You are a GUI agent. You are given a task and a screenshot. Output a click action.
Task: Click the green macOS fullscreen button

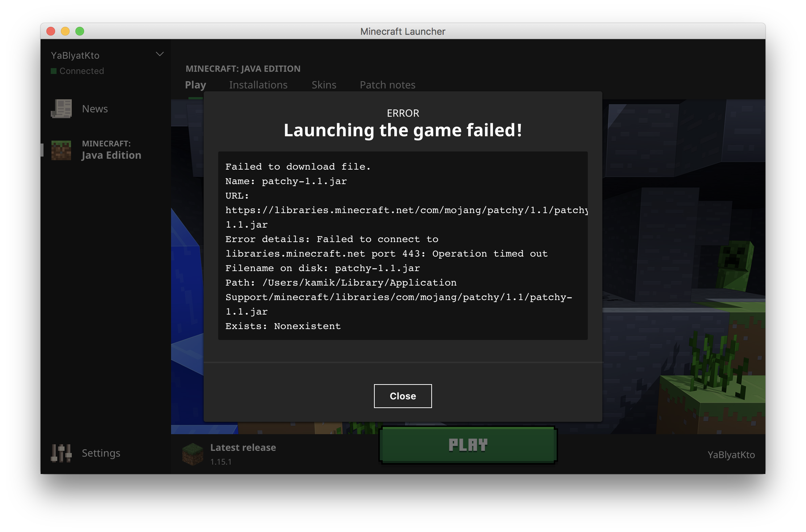pos(80,32)
